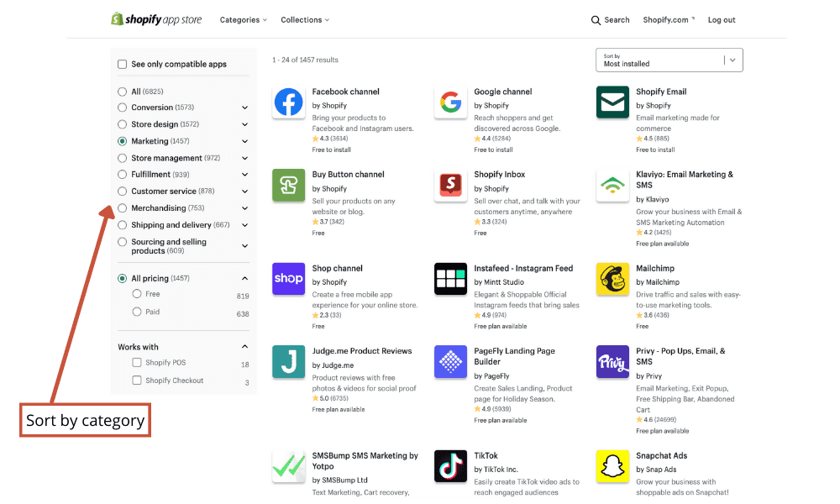Screen dimensions: 840x504
Task: Open the Shopify Inbox title link
Action: pos(499,175)
